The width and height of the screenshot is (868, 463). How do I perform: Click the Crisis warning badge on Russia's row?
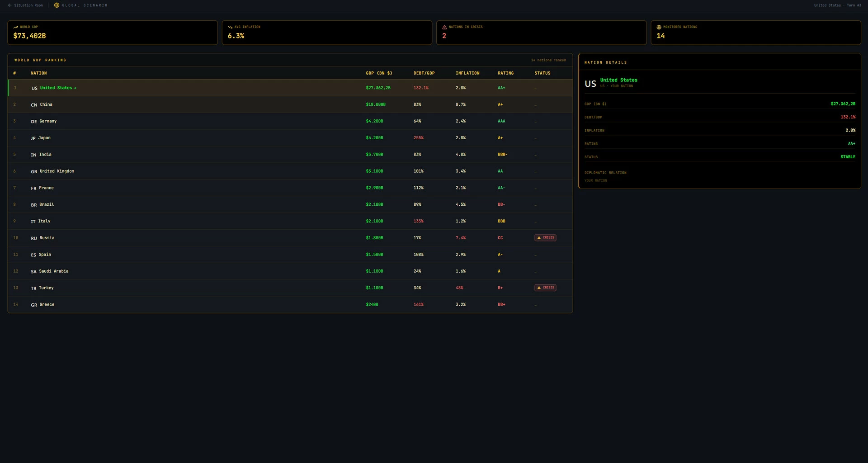(x=545, y=237)
